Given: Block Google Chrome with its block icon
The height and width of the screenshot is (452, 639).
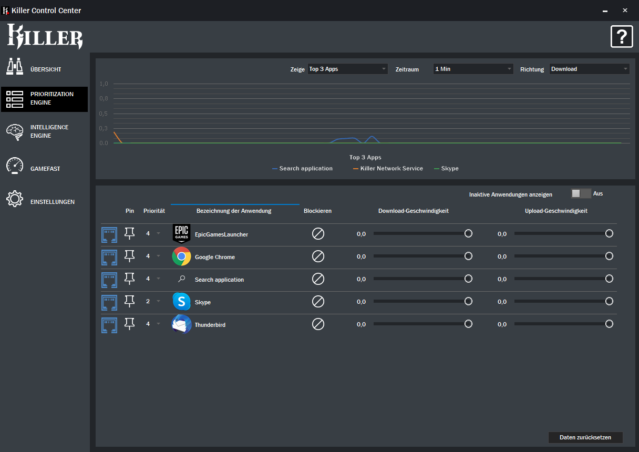Looking at the screenshot, I should coord(318,256).
